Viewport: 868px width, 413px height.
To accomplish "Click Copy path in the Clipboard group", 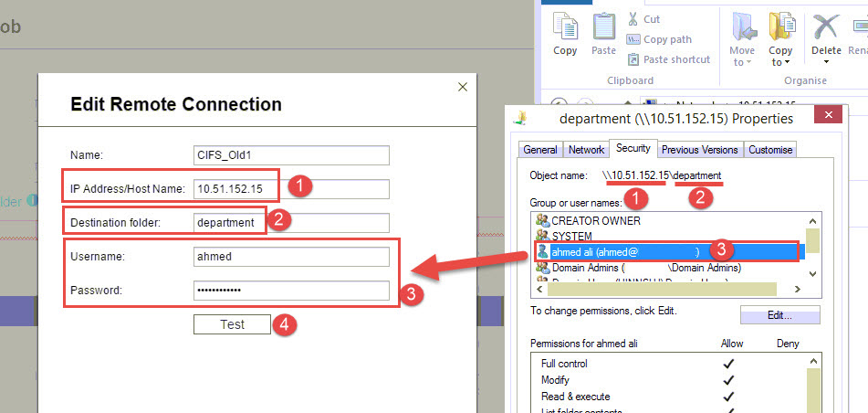I will [x=659, y=39].
